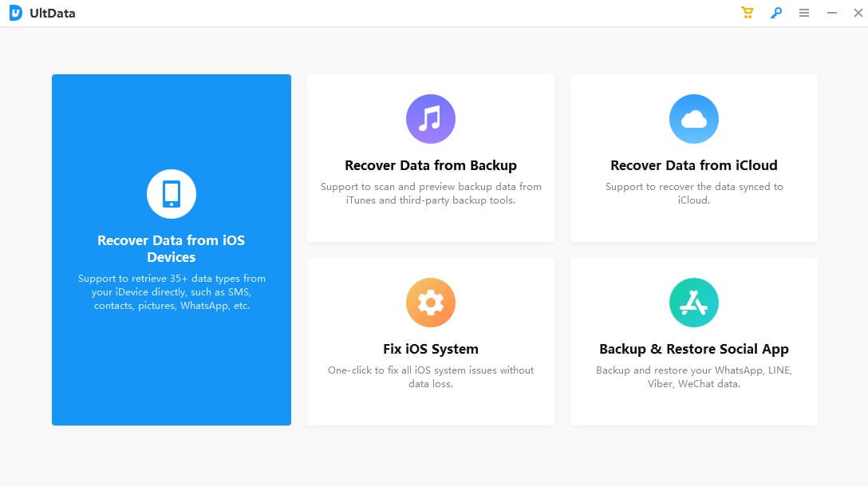This screenshot has width=868, height=487.
Task: Open Recover Data from iCloud feature
Action: tap(693, 165)
